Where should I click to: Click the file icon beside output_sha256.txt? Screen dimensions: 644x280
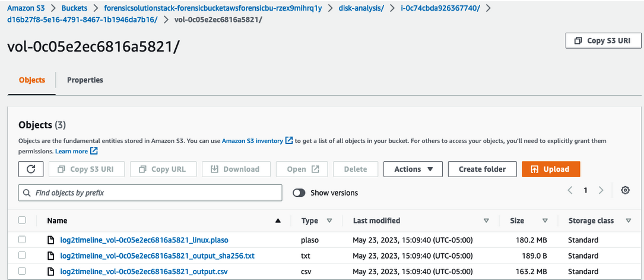[x=51, y=256]
